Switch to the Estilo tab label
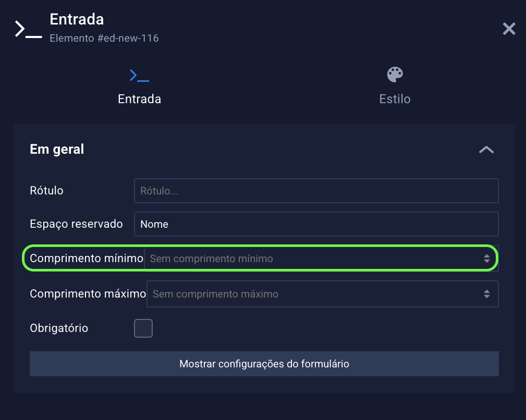Image resolution: width=526 pixels, height=420 pixels. click(395, 99)
